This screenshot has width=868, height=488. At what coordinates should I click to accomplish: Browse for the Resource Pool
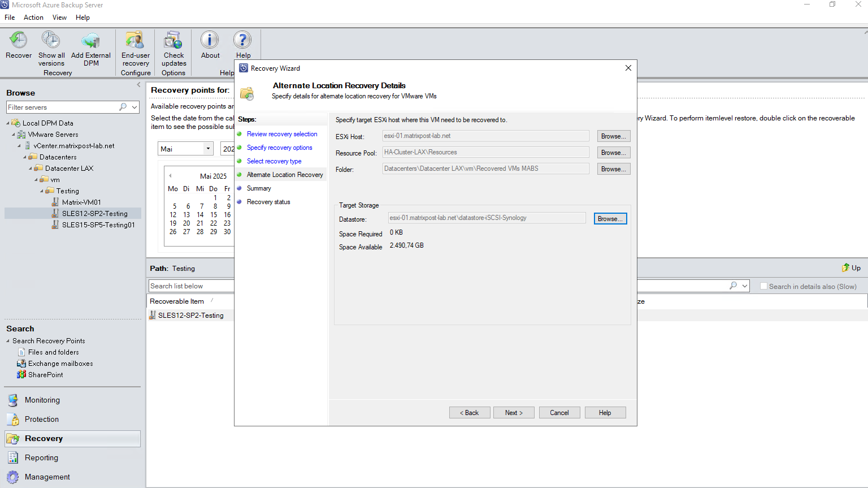(x=614, y=153)
